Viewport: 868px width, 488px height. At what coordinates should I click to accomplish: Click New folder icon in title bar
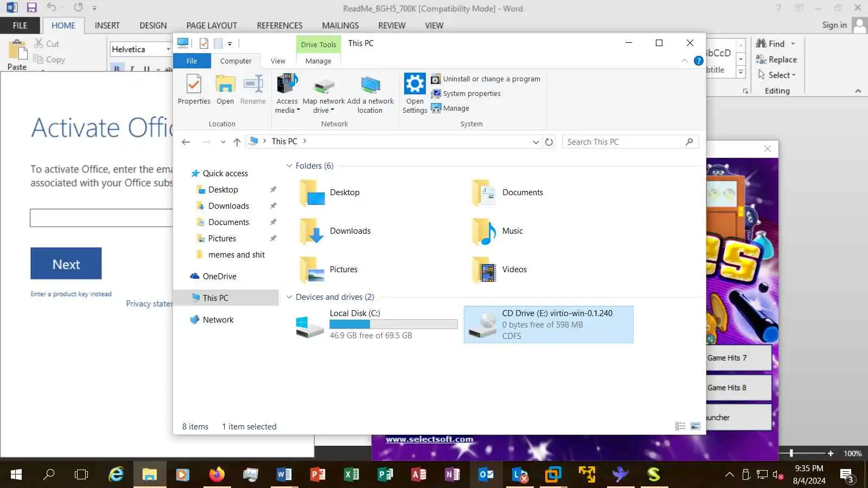click(x=218, y=43)
